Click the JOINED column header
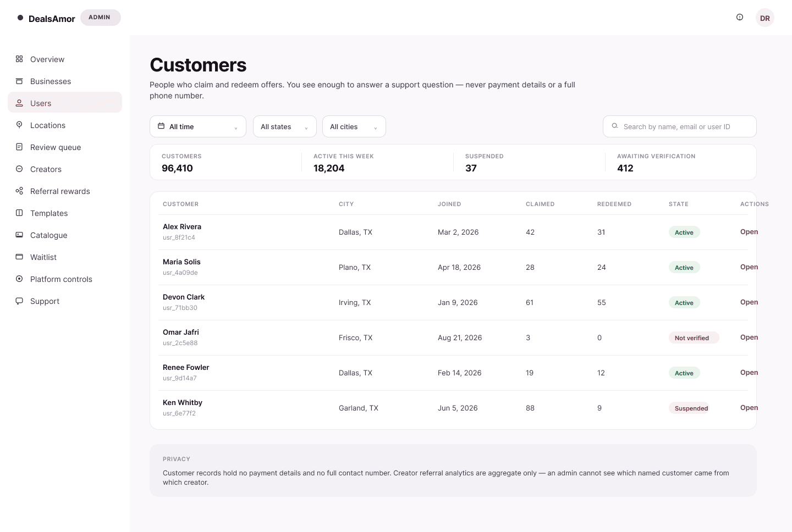This screenshot has height=532, width=792. coord(449,204)
